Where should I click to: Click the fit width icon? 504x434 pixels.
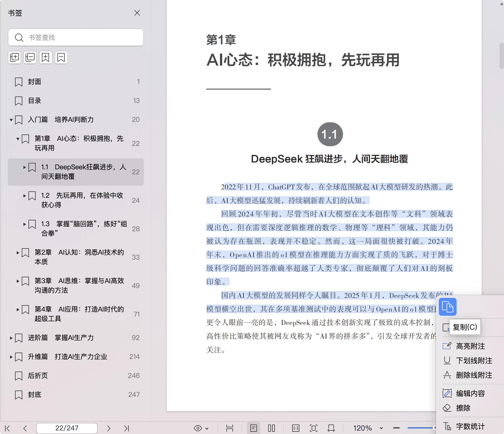pyautogui.click(x=331, y=428)
